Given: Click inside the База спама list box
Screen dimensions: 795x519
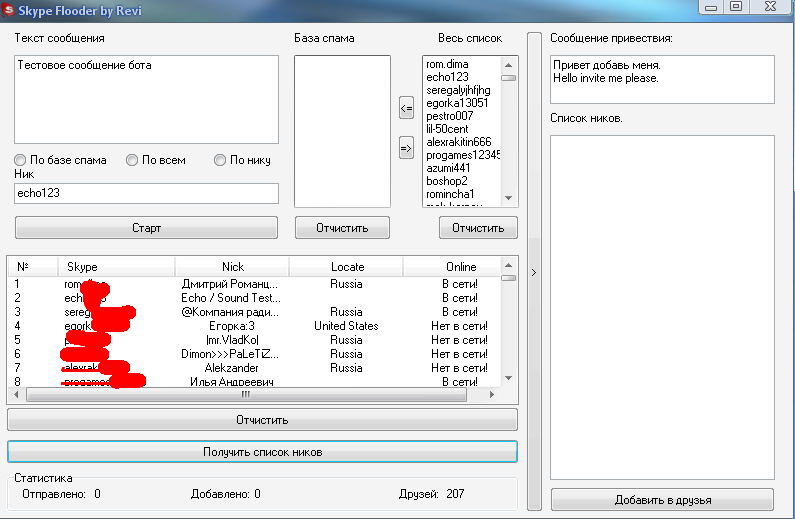Looking at the screenshot, I should (342, 131).
